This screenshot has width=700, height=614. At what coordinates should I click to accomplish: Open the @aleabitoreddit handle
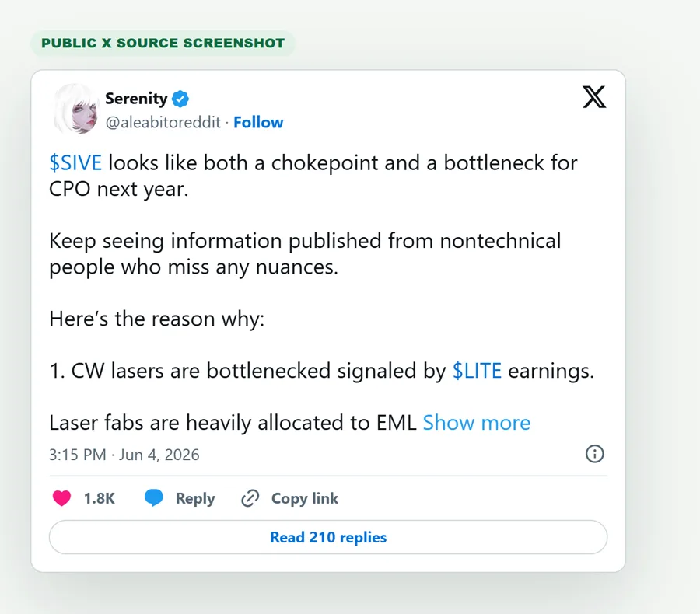[163, 122]
